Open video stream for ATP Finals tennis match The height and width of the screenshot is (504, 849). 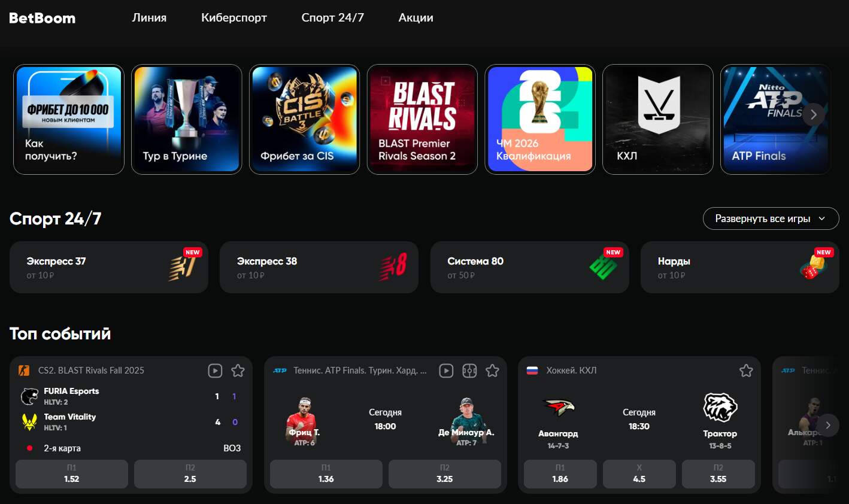tap(446, 371)
